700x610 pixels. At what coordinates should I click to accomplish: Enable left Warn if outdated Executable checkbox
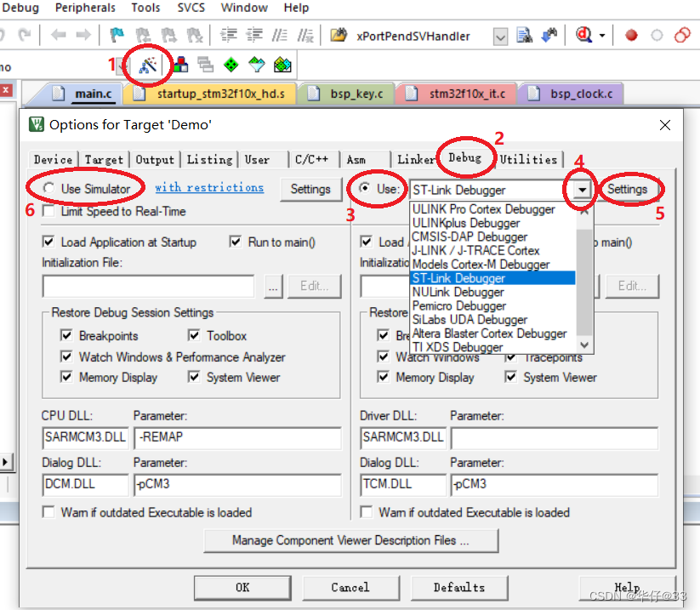pyautogui.click(x=48, y=512)
